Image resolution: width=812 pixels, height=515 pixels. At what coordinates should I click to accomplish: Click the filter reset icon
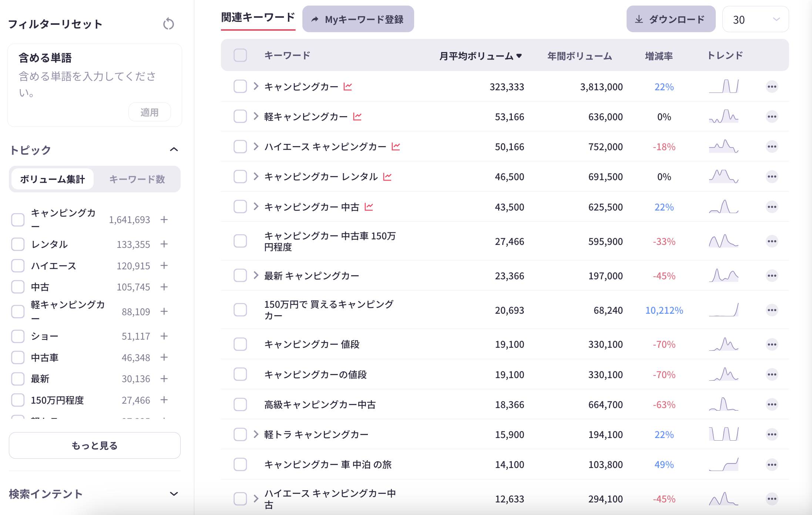pos(169,23)
